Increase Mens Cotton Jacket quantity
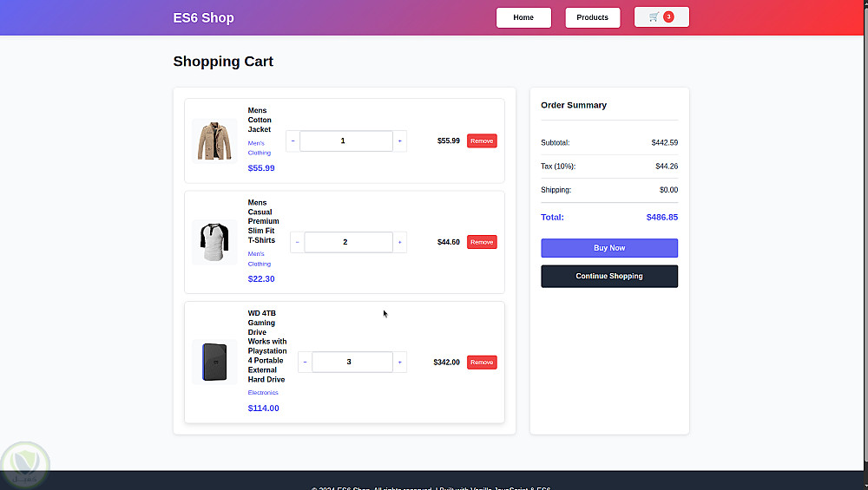This screenshot has width=868, height=490. (x=399, y=140)
